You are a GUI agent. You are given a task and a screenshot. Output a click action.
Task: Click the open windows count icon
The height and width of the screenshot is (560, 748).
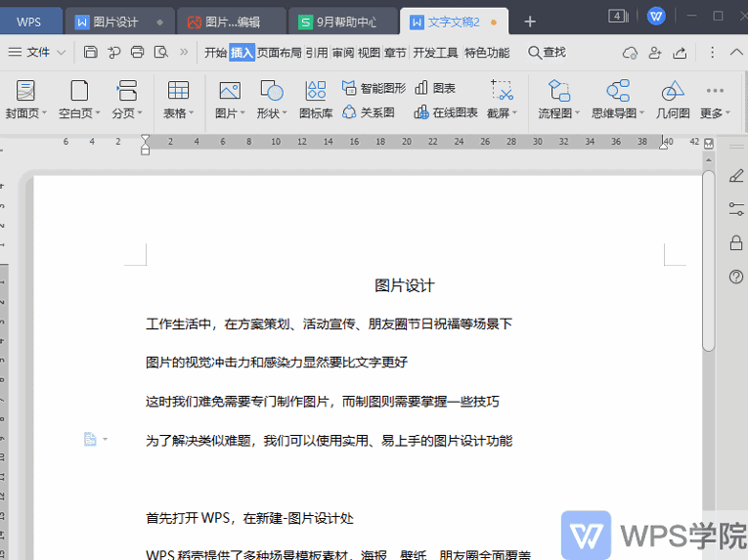click(x=618, y=17)
